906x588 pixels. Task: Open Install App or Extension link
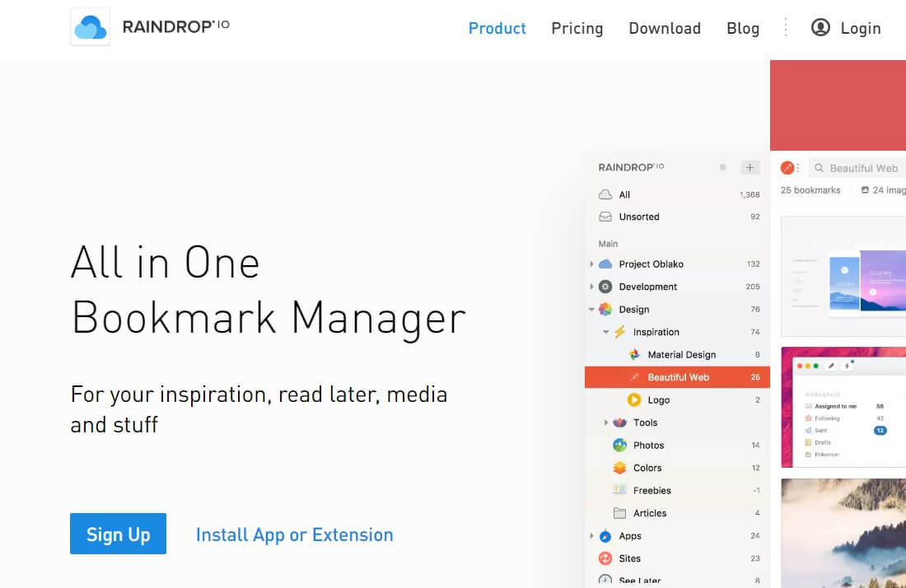click(295, 534)
